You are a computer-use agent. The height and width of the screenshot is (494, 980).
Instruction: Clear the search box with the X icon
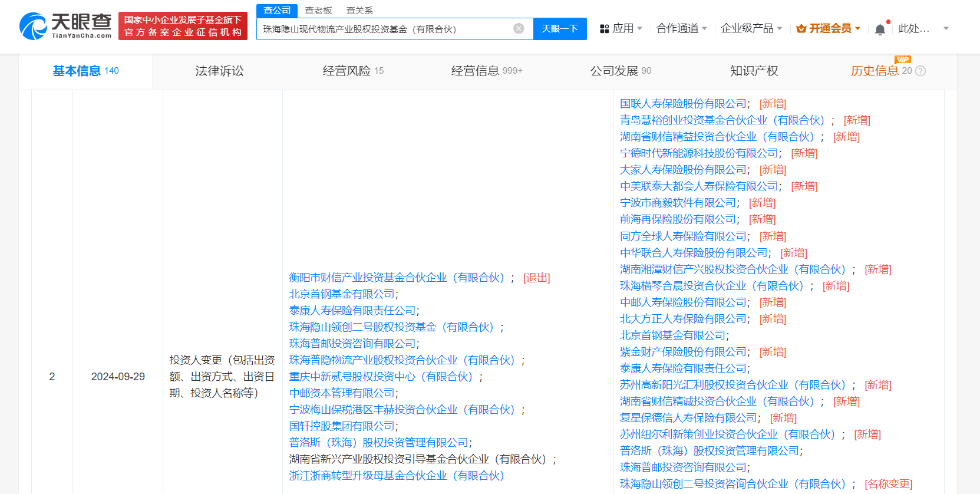coord(519,28)
